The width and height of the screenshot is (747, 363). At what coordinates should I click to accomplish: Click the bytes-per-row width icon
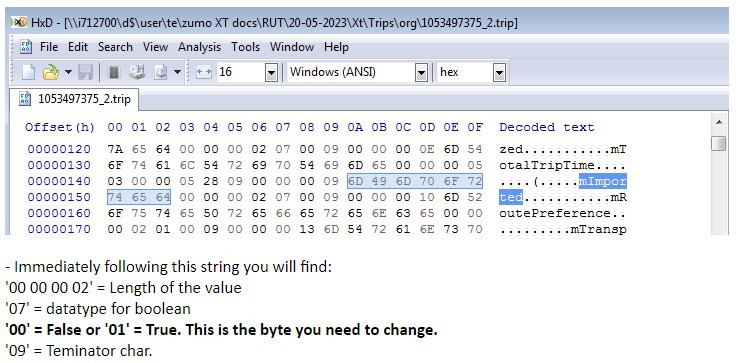pos(203,72)
